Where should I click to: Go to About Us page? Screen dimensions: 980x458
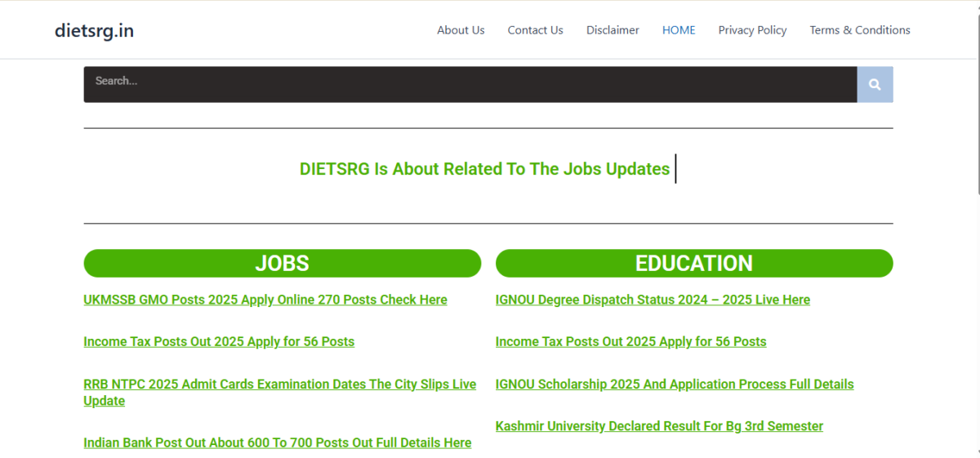pos(461,30)
